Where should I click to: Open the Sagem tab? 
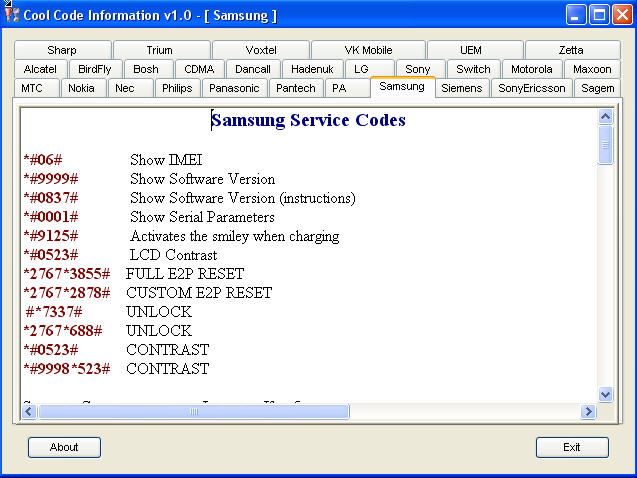[598, 88]
